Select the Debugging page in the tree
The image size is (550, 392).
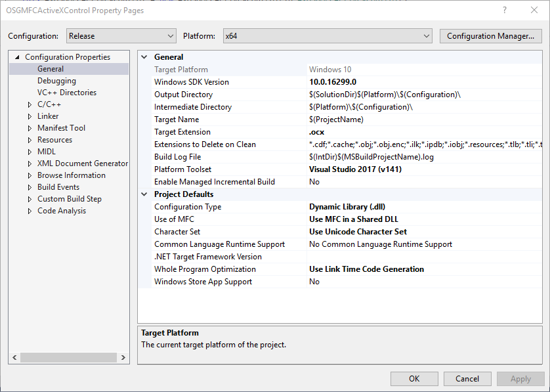[56, 80]
